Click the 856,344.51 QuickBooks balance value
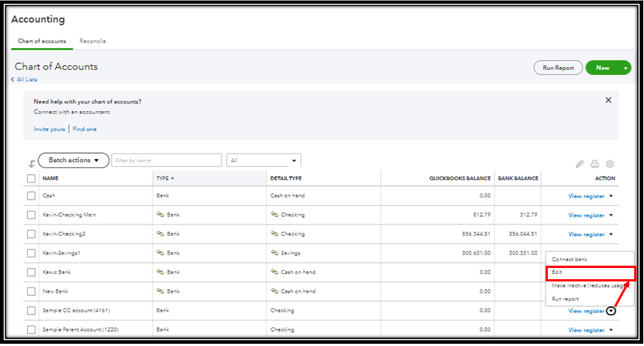Screen dimensions: 644x346 [x=476, y=233]
